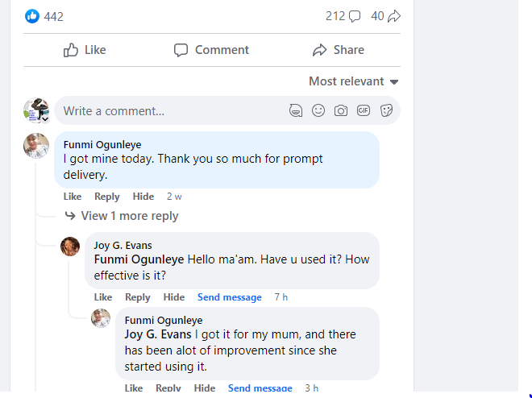Like Joy G. Evans' reply comment

point(102,297)
